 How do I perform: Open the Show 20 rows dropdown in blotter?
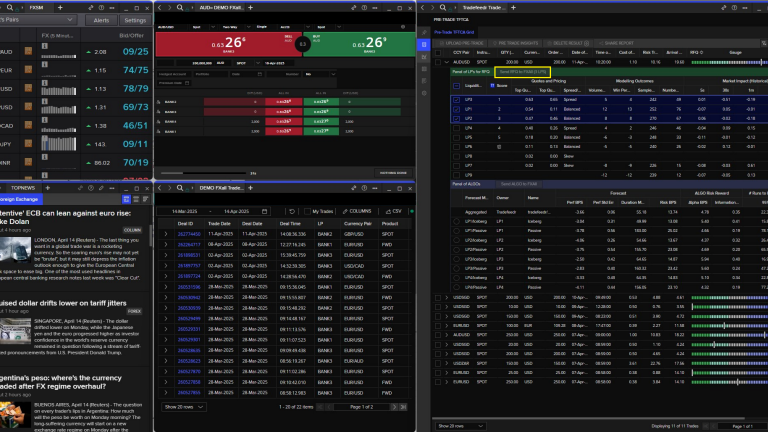click(x=185, y=407)
